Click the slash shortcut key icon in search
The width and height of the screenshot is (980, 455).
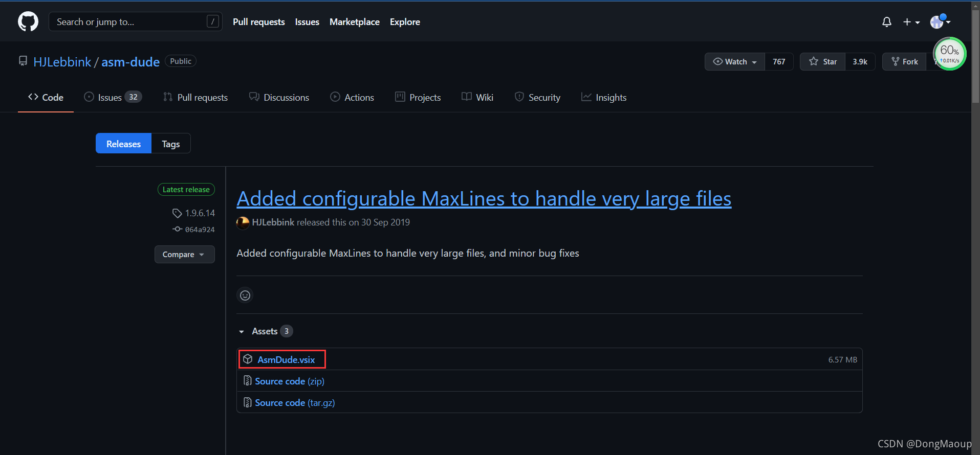pyautogui.click(x=213, y=21)
